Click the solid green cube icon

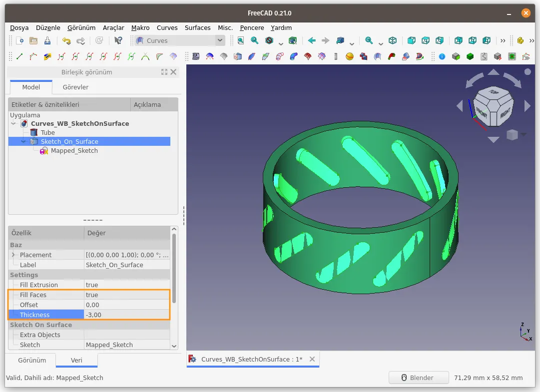[470, 56]
